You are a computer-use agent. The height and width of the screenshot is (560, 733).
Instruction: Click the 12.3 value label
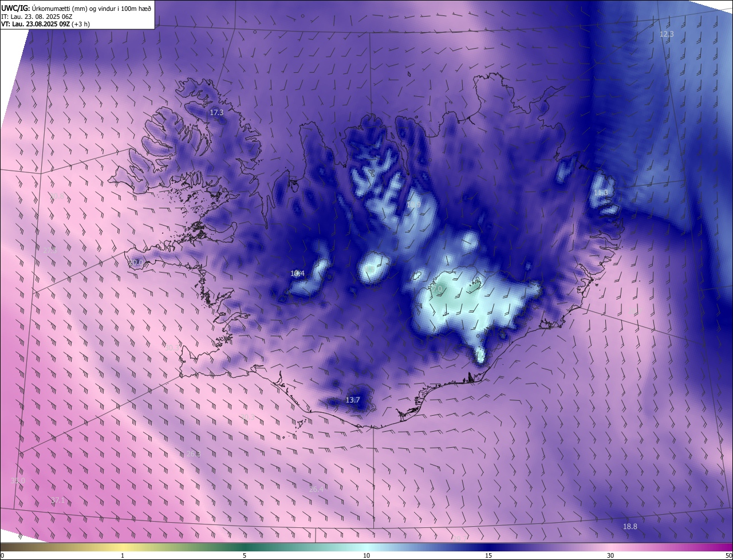click(667, 34)
